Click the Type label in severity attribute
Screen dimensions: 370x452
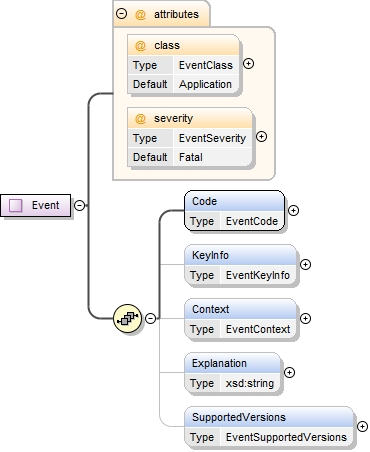[x=145, y=138]
